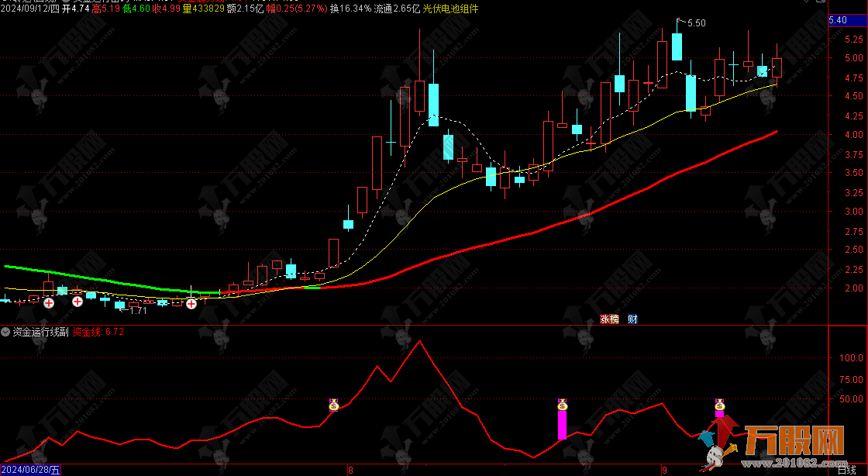Click the 1.71 low price annotation

138,311
